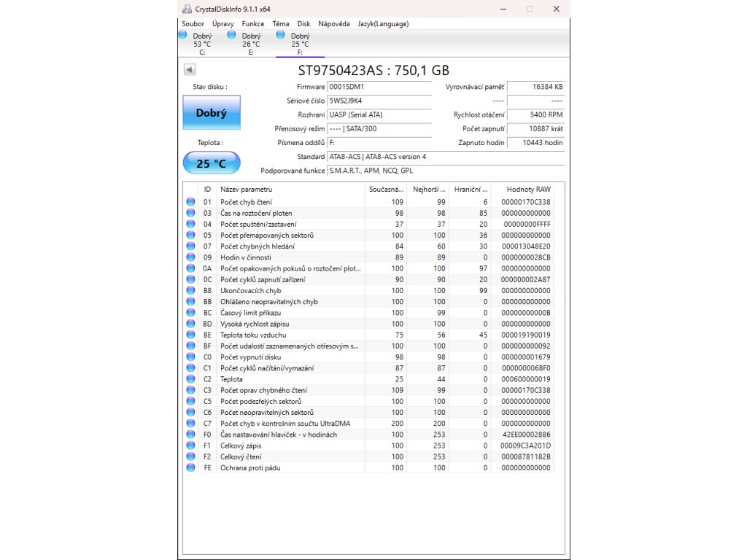Open the Soubor menu
The image size is (747, 560).
click(193, 23)
